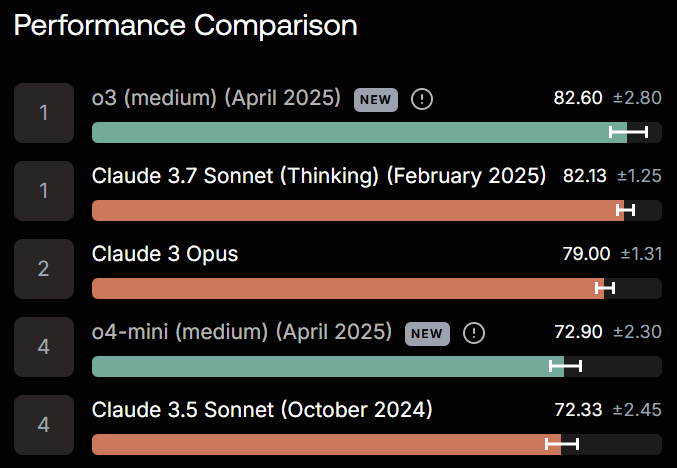Open Claude 3.7 Sonnet (Thinking) model name
Viewport: 677px width, 468px height.
[319, 176]
